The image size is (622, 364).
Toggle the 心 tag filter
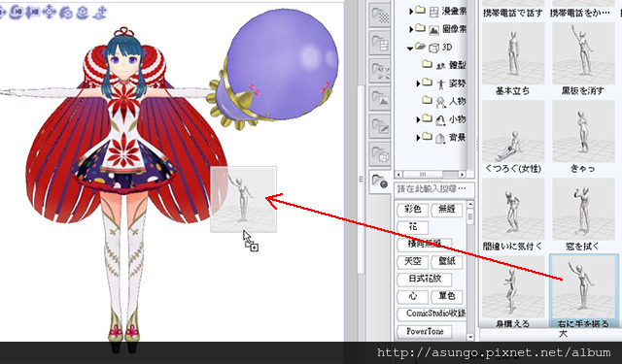[x=413, y=296]
